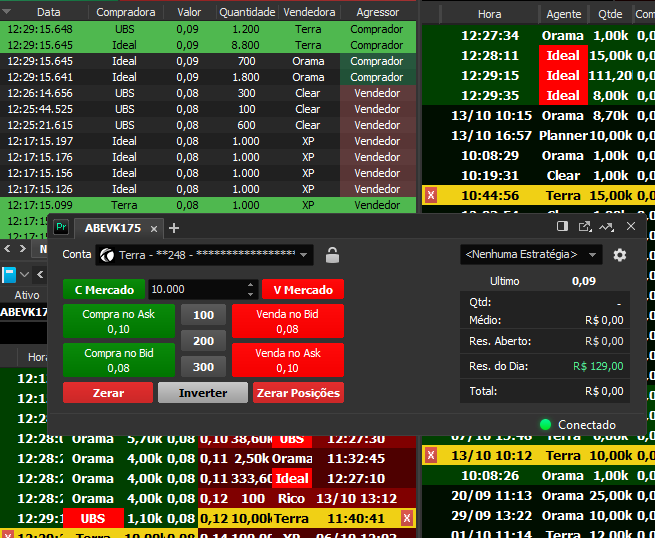The image size is (655, 538).
Task: Sort trades by Quantidade column header
Action: click(247, 12)
